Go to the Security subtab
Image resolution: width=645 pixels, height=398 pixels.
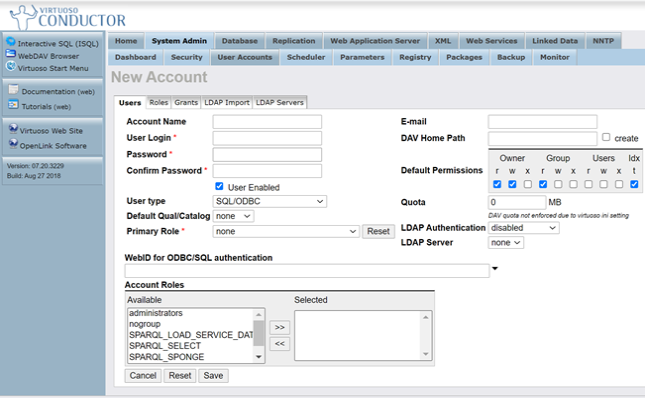187,58
